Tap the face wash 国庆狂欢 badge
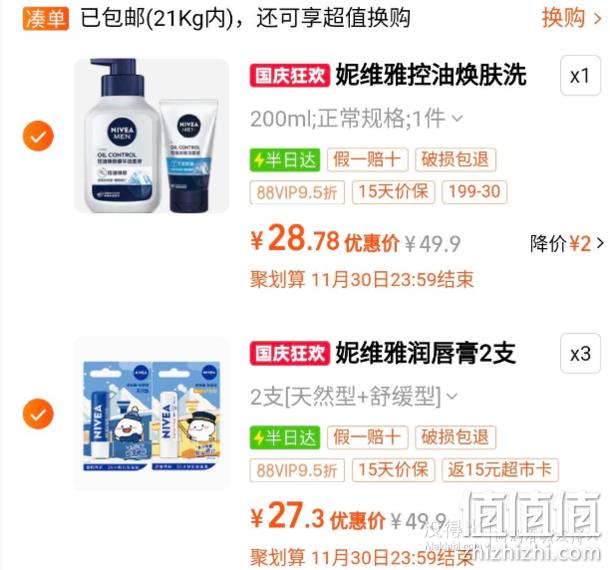Image resolution: width=610 pixels, height=570 pixels. coord(290,75)
